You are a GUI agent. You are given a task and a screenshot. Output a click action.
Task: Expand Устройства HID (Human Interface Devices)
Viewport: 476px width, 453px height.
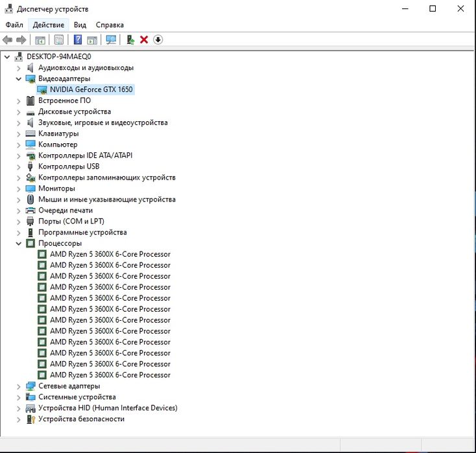click(x=19, y=408)
